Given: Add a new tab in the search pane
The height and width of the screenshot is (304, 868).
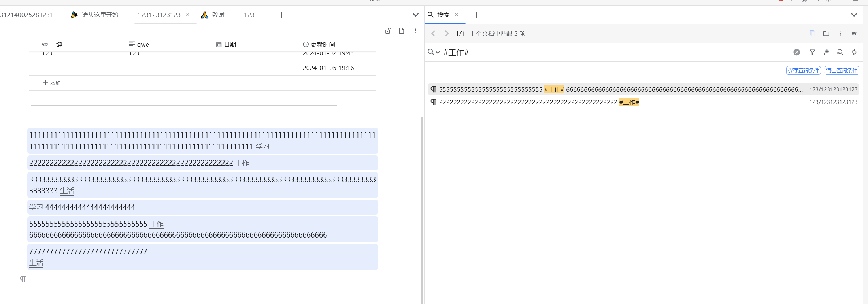Looking at the screenshot, I should [x=476, y=15].
